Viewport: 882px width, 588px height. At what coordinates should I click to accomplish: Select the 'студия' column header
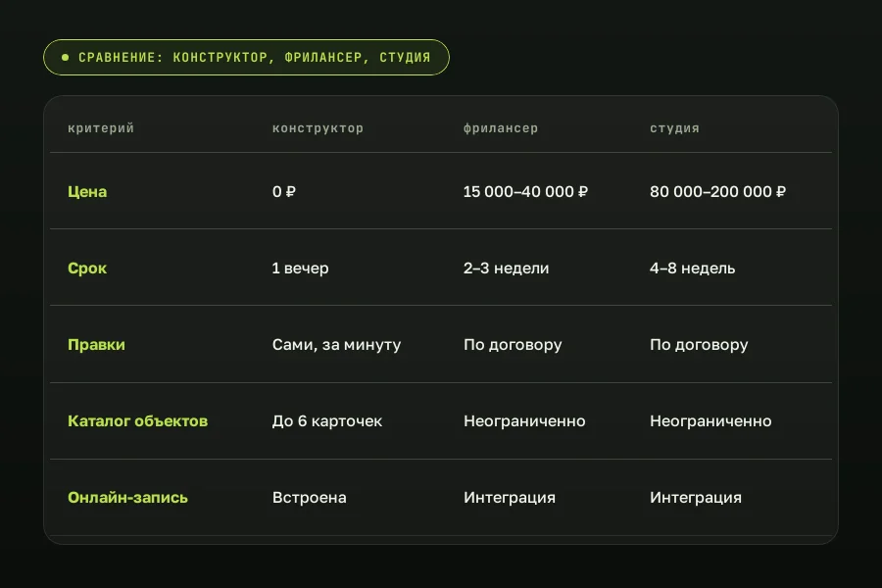[675, 128]
